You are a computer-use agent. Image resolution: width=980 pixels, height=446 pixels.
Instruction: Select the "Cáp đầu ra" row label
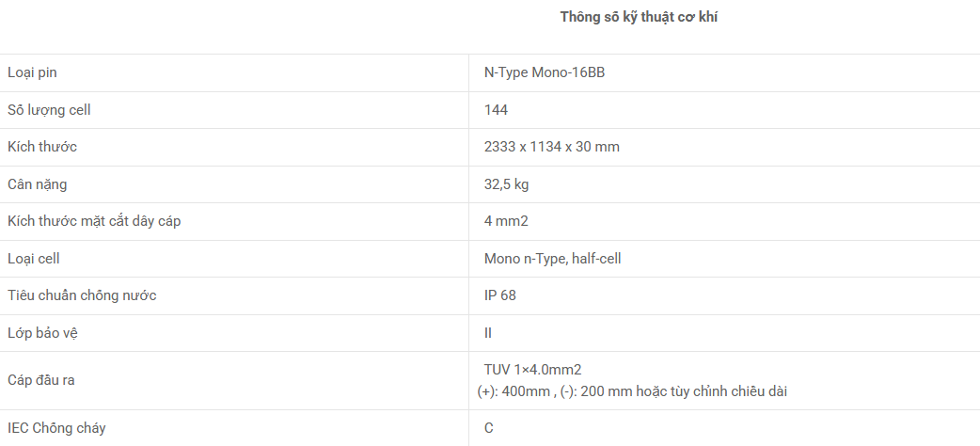40,380
